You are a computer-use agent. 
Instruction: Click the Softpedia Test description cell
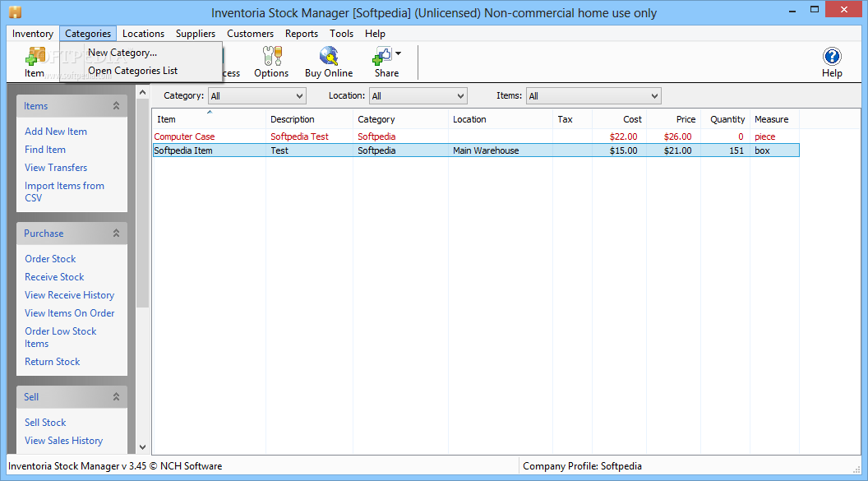click(x=299, y=136)
